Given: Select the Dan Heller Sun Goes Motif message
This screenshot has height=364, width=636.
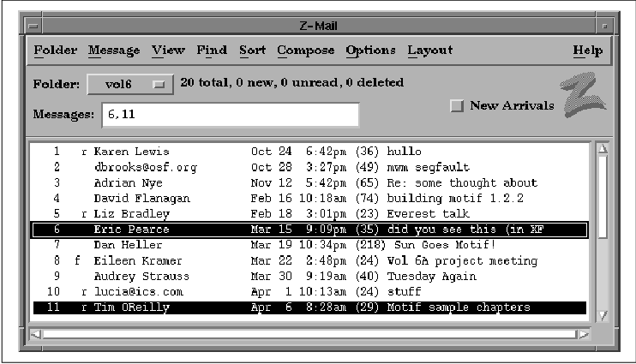Looking at the screenshot, I should pos(309,245).
